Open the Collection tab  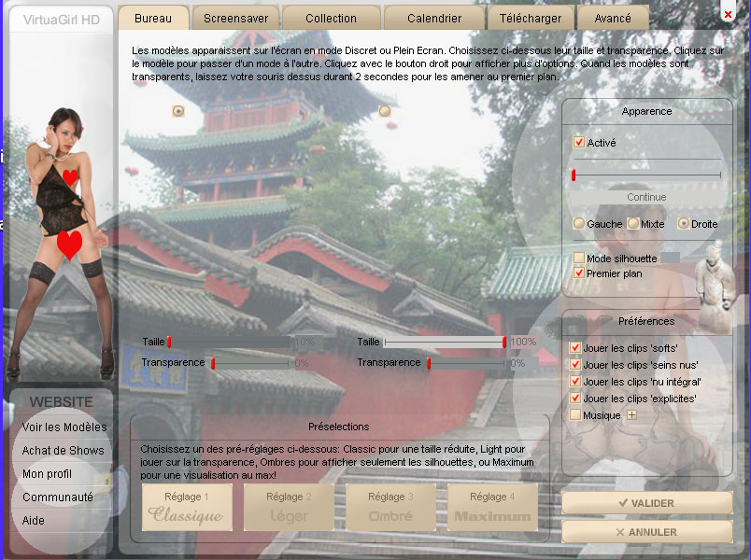click(331, 18)
